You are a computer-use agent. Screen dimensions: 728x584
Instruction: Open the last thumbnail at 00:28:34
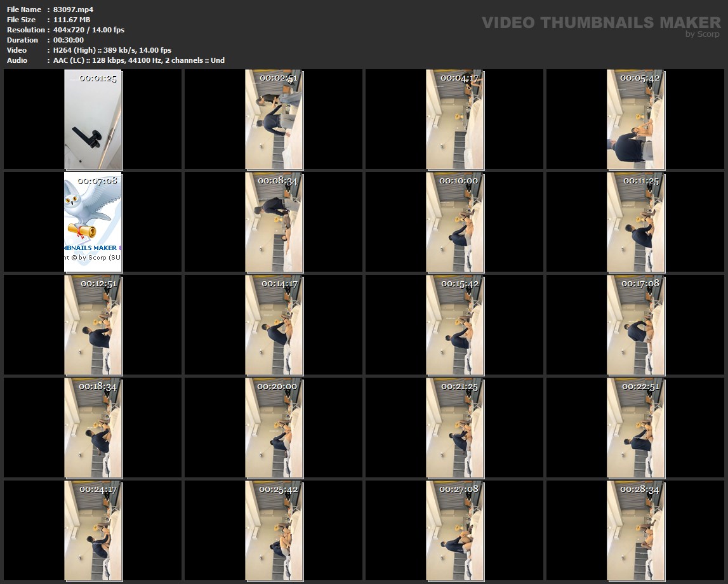(636, 531)
